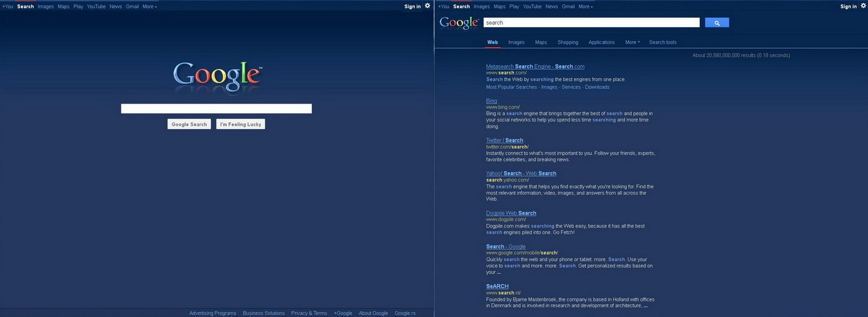This screenshot has width=868, height=317.
Task: Switch to Applications results tab
Action: [601, 42]
